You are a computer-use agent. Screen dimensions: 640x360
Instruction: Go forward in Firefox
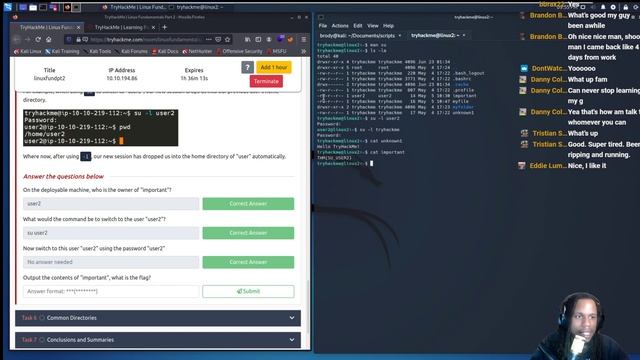pos(27,40)
